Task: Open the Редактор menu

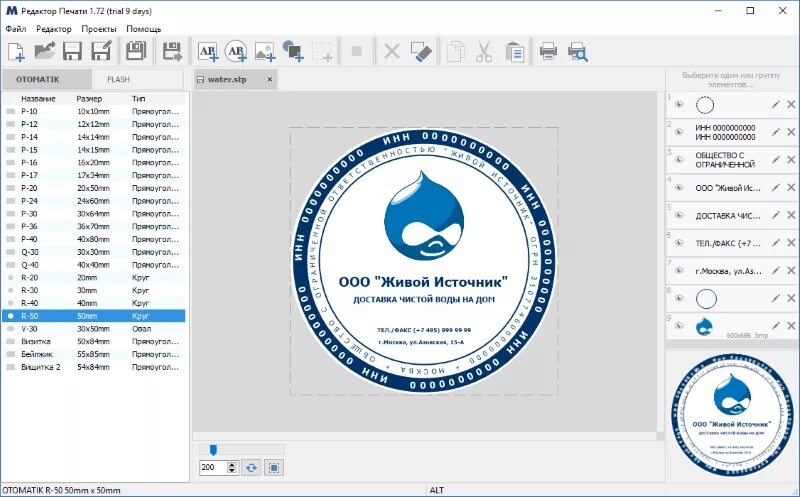Action: 54,29
